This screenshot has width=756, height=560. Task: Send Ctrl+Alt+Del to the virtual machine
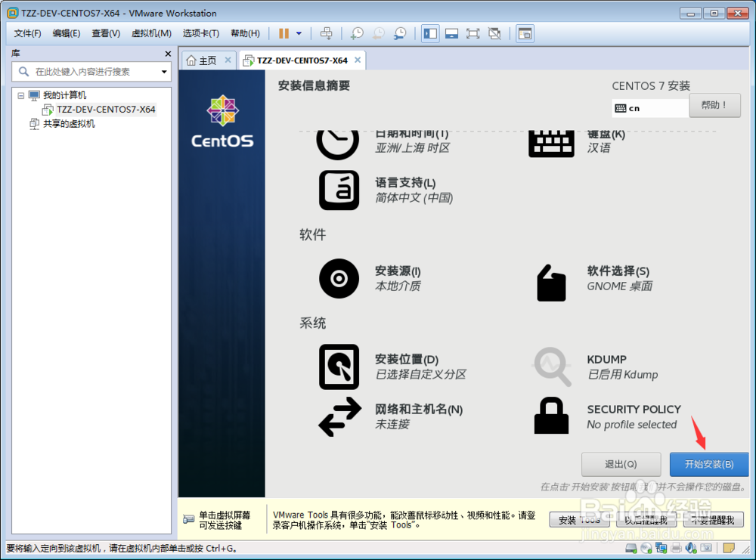pyautogui.click(x=327, y=33)
